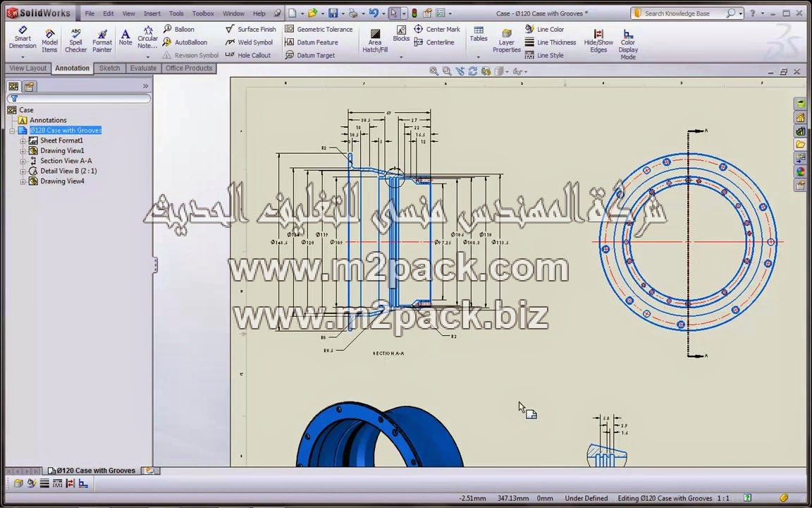
Task: Collapse the Ø120 Case with Grooves sheet node
Action: [12, 131]
